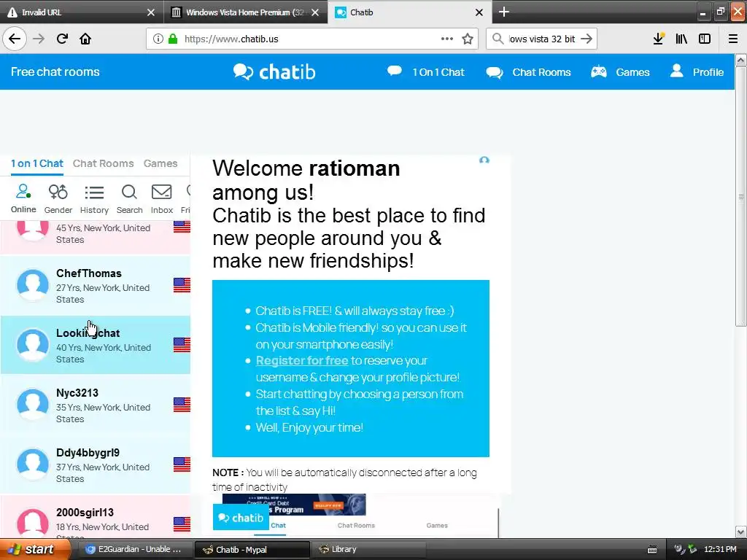Click the green padlock security icon
Screen dimensions: 747x560
click(173, 39)
